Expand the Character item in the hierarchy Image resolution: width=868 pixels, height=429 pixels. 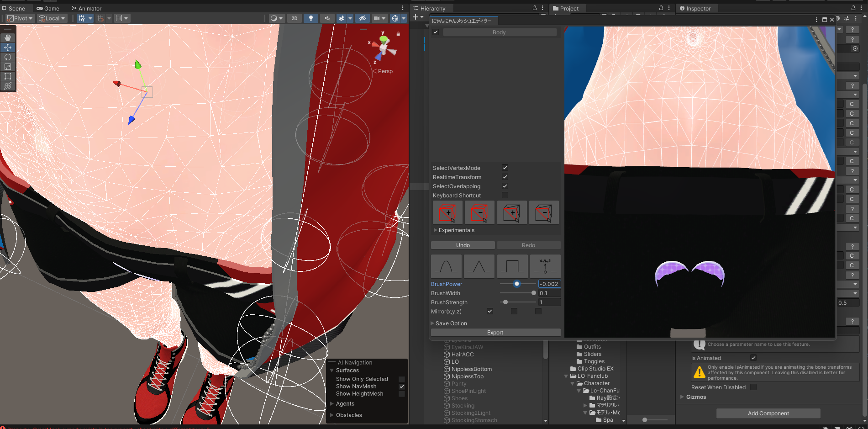[x=572, y=383]
